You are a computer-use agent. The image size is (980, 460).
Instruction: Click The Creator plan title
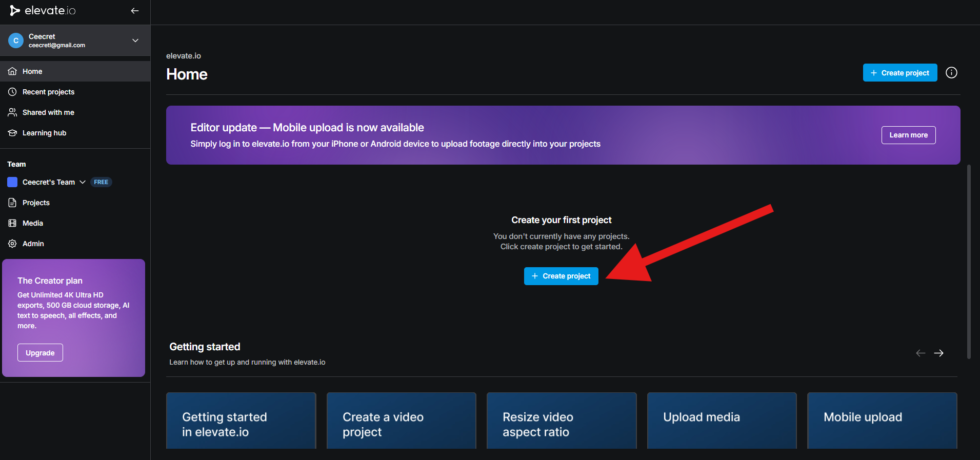click(50, 281)
